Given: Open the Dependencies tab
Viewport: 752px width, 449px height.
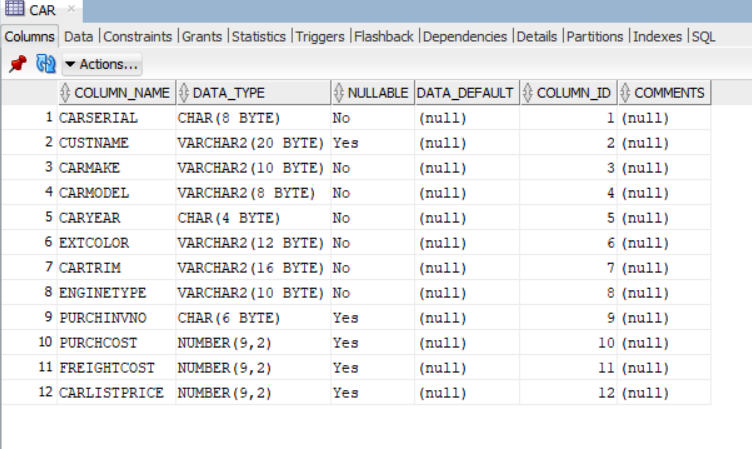Looking at the screenshot, I should [465, 36].
